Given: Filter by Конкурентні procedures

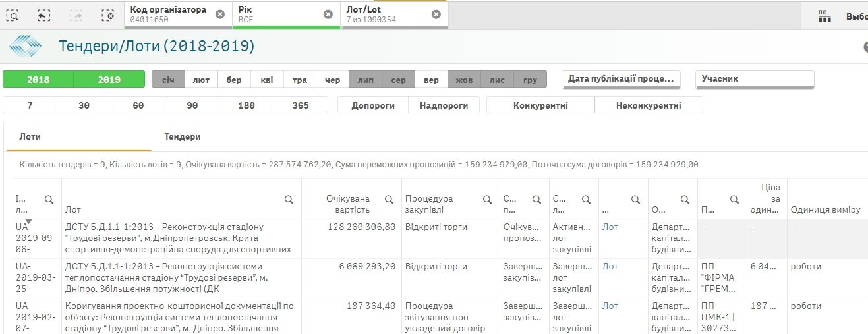Looking at the screenshot, I should point(540,105).
